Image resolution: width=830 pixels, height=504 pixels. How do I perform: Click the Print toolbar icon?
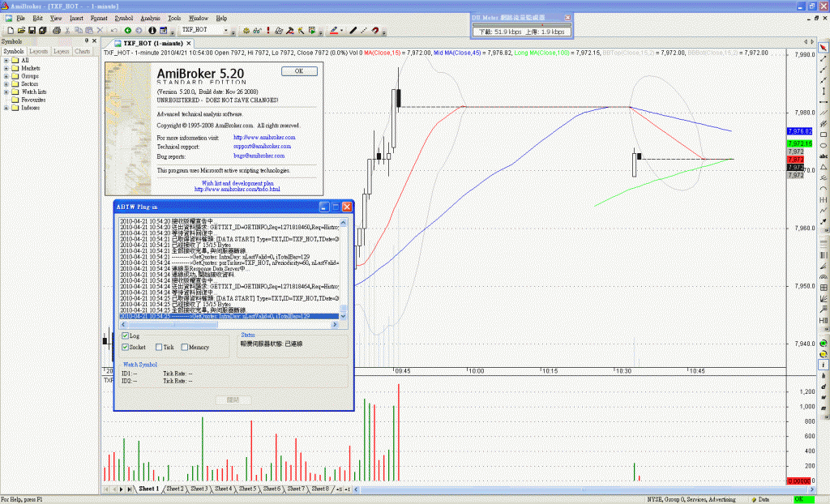[56, 31]
